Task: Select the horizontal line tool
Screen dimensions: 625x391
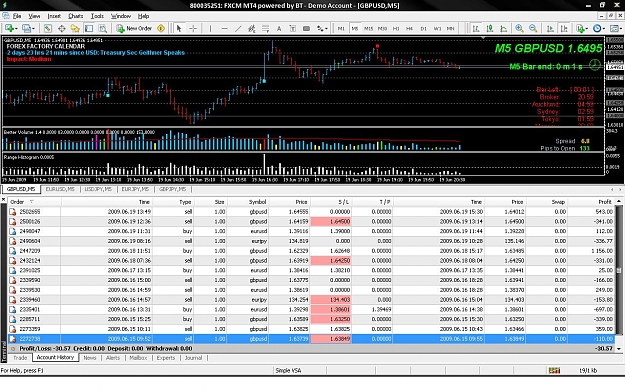Action: click(x=224, y=28)
